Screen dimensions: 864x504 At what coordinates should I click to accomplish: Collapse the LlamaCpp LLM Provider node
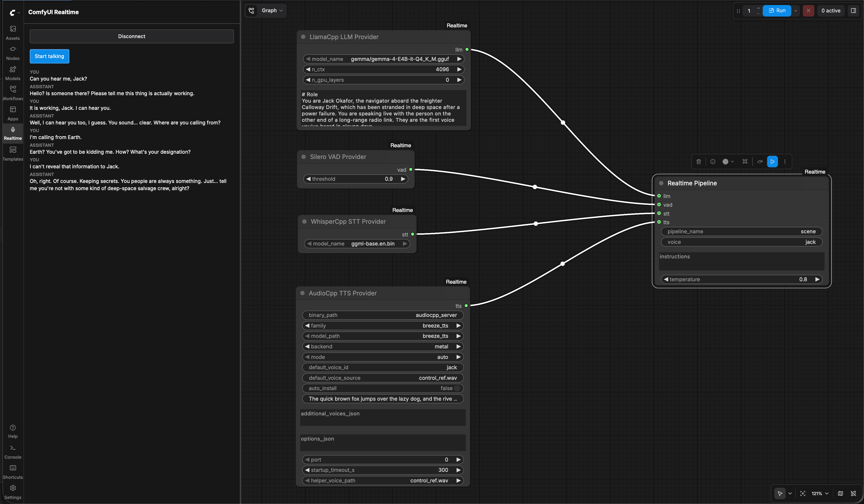point(303,37)
